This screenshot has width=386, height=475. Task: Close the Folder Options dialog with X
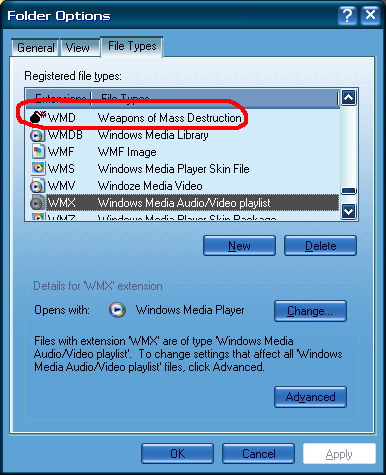370,16
